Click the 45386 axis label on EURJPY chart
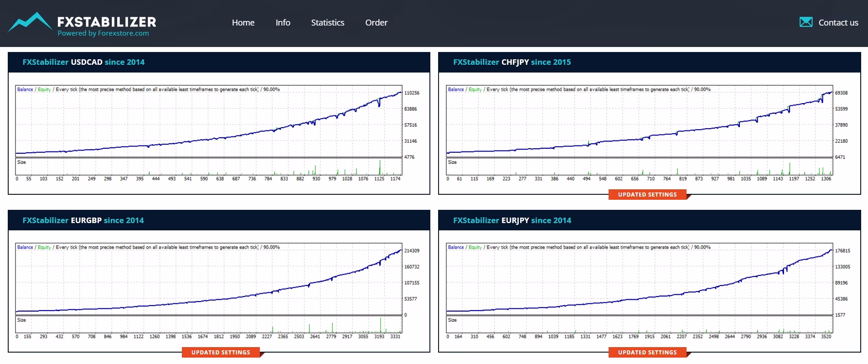This screenshot has height=364, width=868. [842, 299]
